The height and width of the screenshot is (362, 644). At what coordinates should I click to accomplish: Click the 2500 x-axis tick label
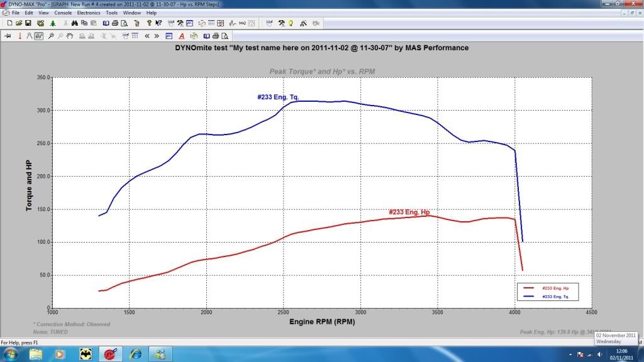point(284,312)
